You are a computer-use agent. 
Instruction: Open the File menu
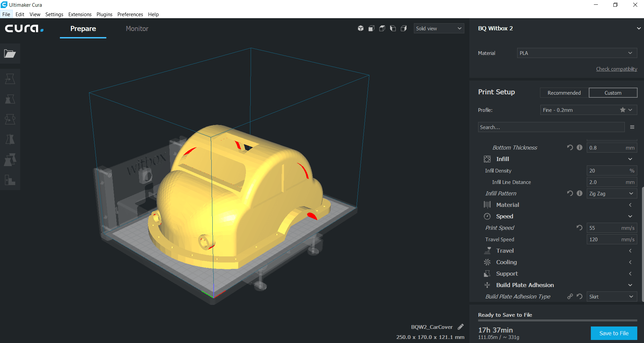tap(6, 14)
